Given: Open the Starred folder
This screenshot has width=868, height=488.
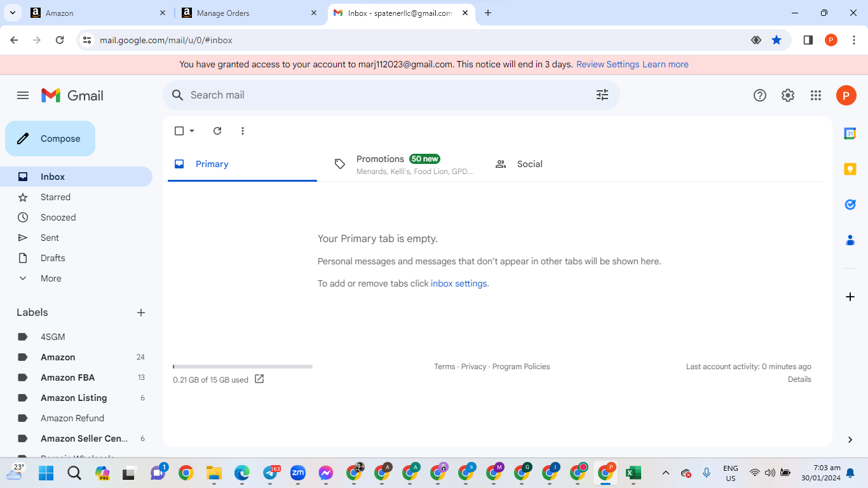Looking at the screenshot, I should [76, 197].
